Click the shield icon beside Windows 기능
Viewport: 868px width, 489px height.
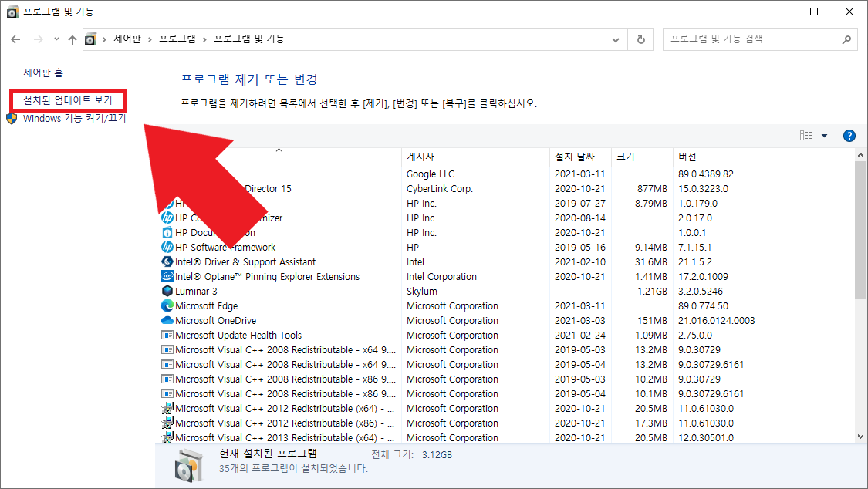pos(12,118)
